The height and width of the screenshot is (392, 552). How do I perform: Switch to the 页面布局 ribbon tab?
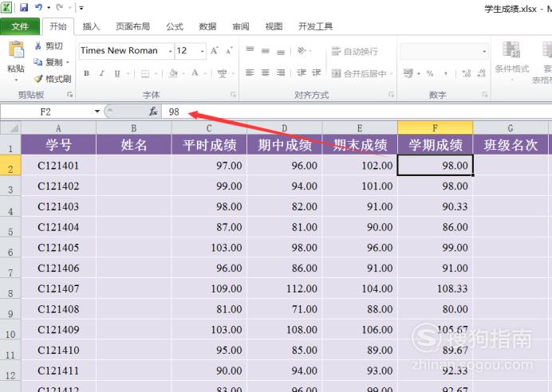132,26
